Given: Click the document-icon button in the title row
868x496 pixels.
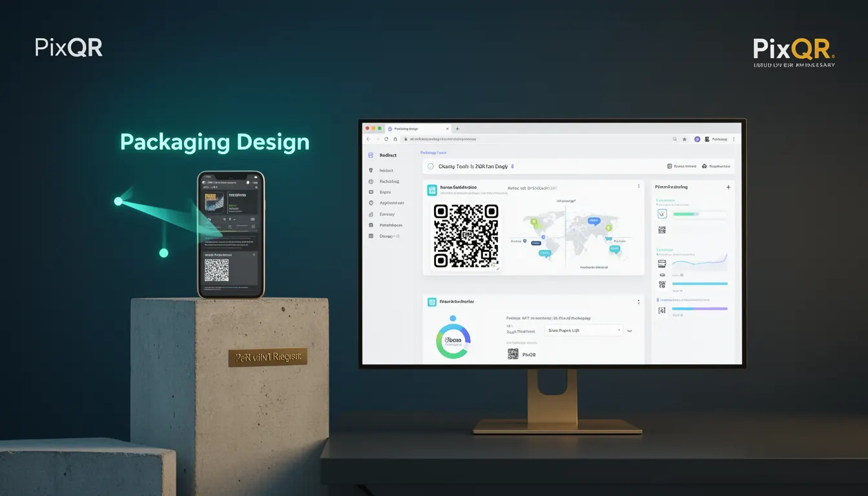Looking at the screenshot, I should [x=681, y=166].
